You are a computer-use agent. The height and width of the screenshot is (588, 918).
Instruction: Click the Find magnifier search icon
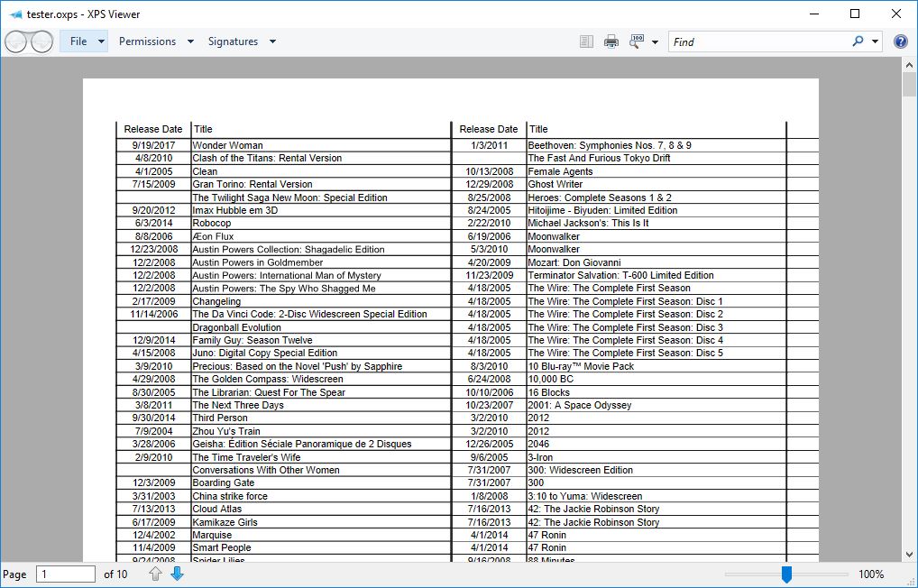coord(858,41)
